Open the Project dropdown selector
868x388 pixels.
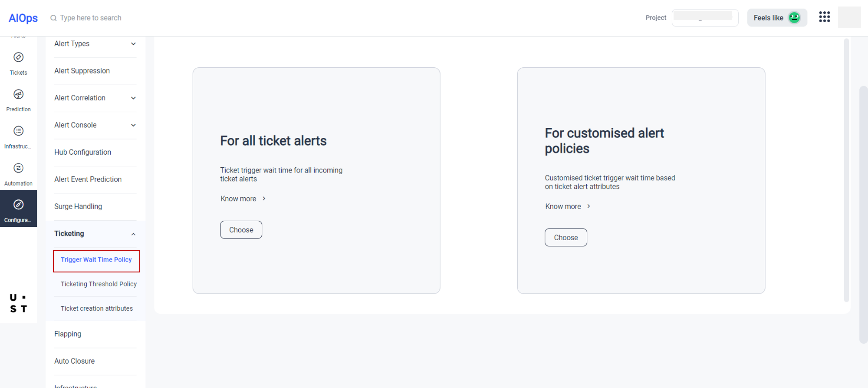(x=704, y=18)
